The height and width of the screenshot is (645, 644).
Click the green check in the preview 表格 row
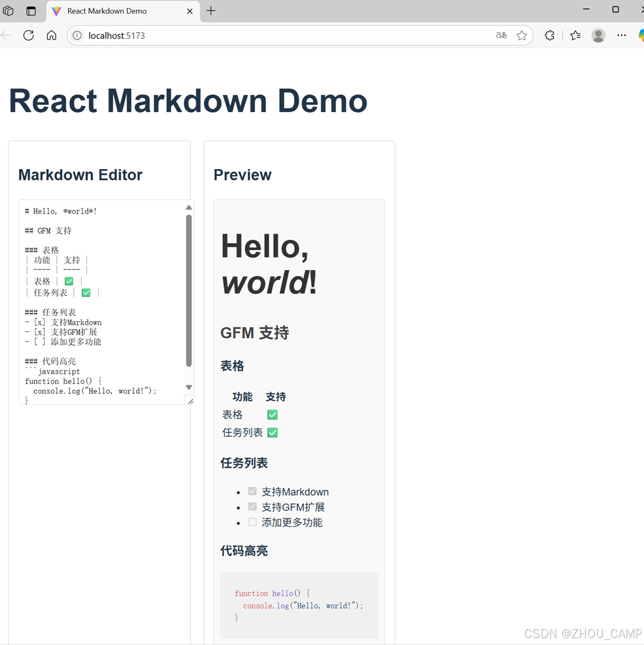273,415
